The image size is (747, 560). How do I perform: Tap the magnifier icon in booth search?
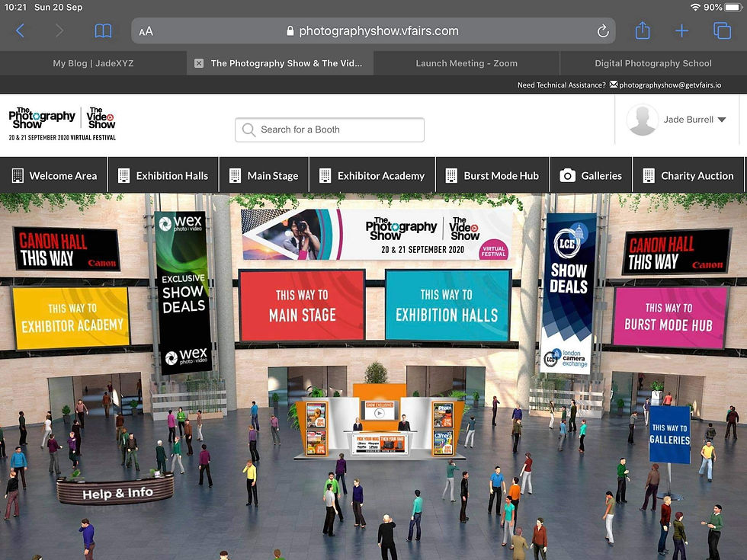pos(248,130)
